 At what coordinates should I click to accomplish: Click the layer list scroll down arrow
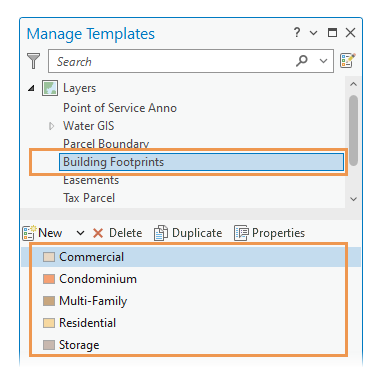click(x=354, y=199)
